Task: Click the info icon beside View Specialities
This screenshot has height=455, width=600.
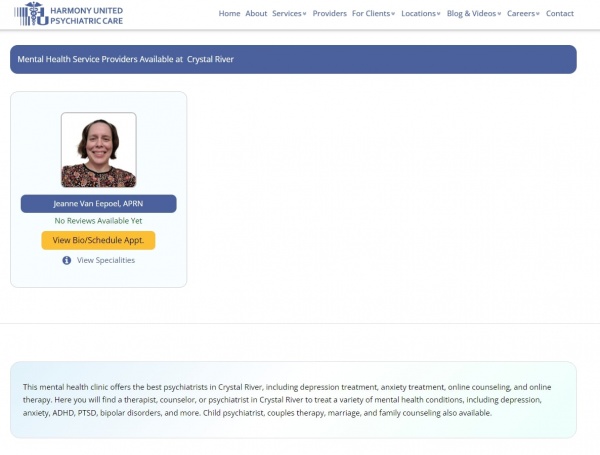Action: [67, 260]
